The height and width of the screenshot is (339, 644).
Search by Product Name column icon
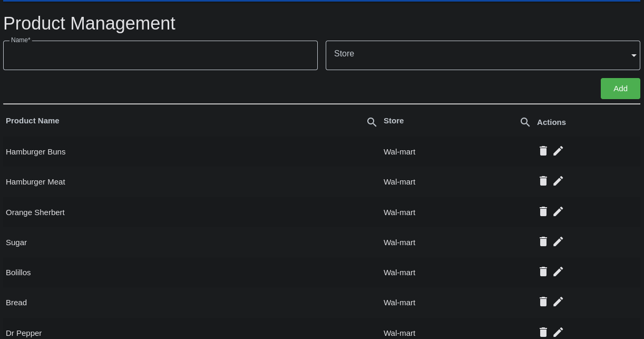(372, 122)
